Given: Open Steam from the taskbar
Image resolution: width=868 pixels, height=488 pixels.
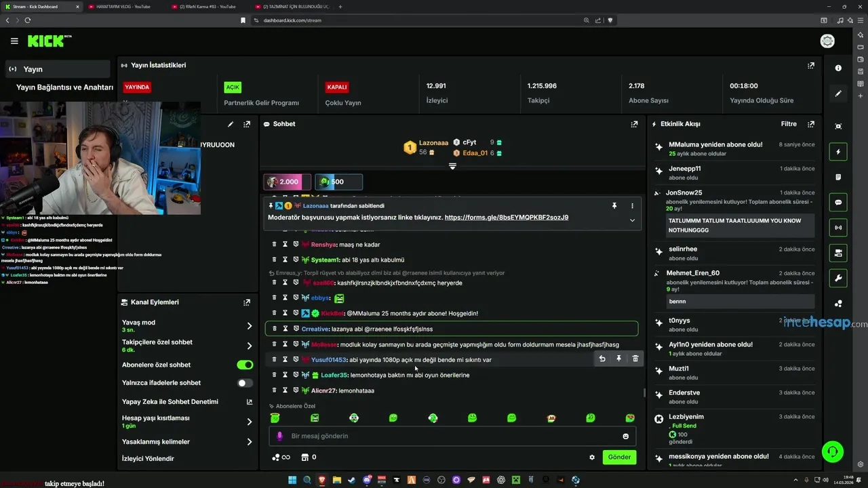Looking at the screenshot, I should [x=352, y=480].
